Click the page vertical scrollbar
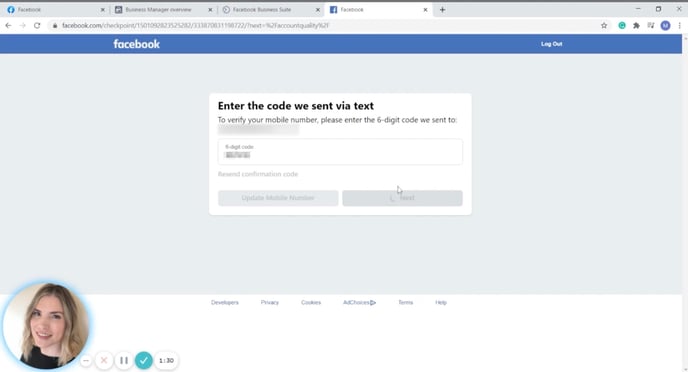688x372 pixels. 685,203
